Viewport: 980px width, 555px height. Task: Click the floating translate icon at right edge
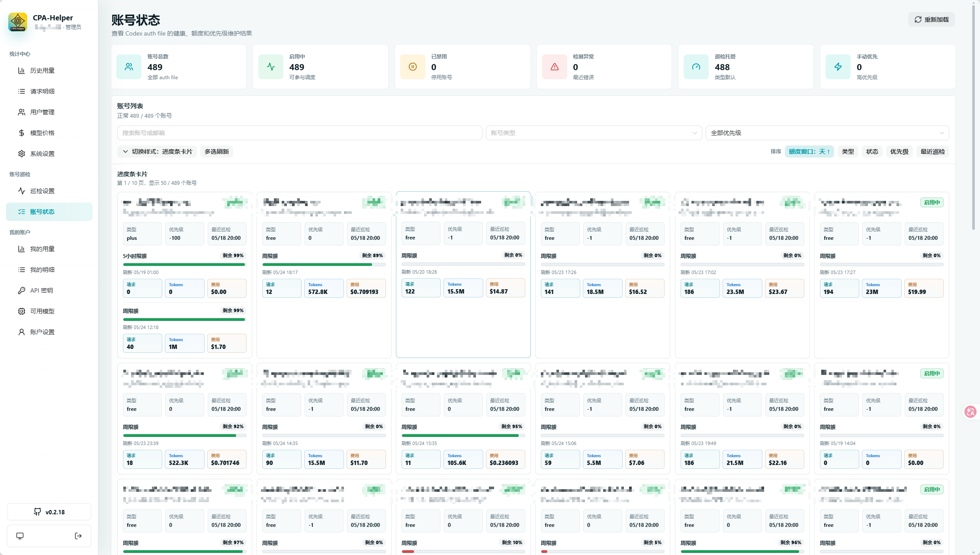coord(970,412)
